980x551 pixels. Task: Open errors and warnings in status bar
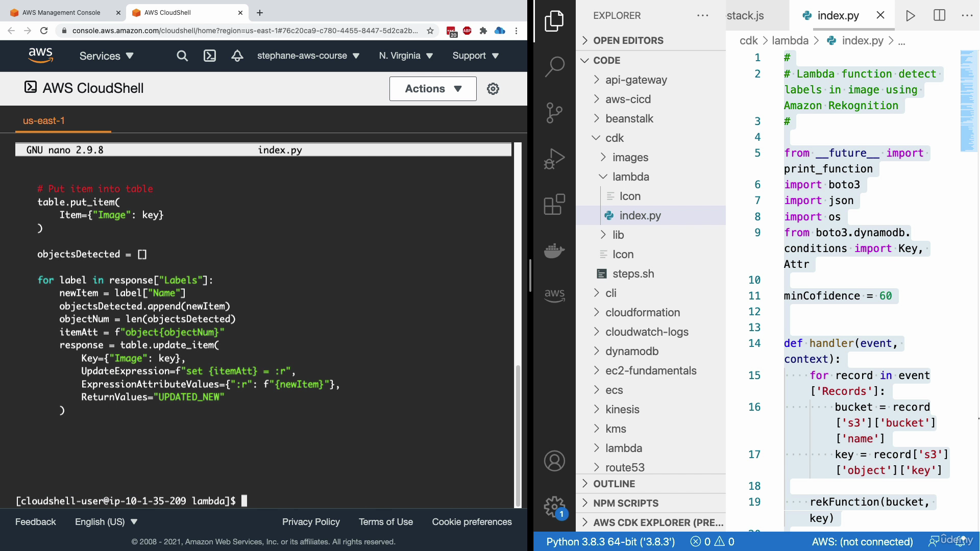coord(712,542)
